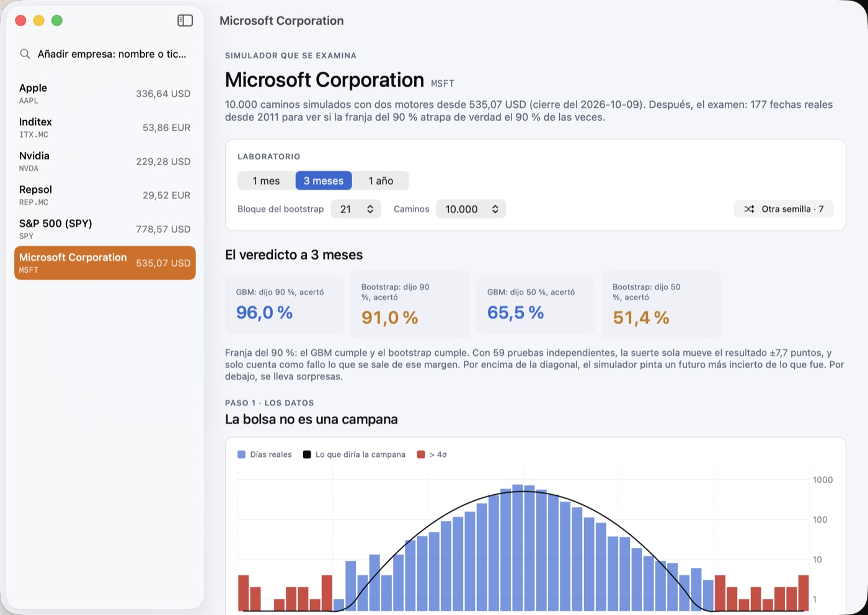The image size is (868, 615).
Task: Click the '336,64 USD' Apple price
Action: [163, 94]
